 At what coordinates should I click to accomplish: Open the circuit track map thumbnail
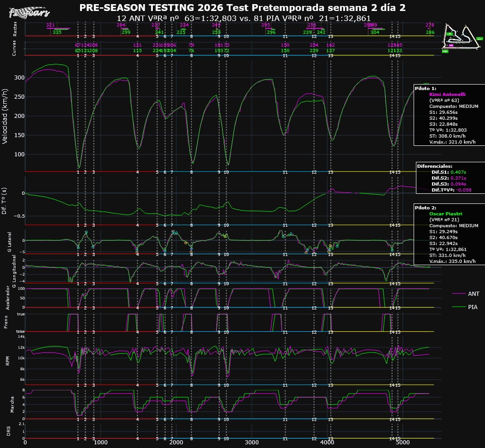[x=463, y=37]
